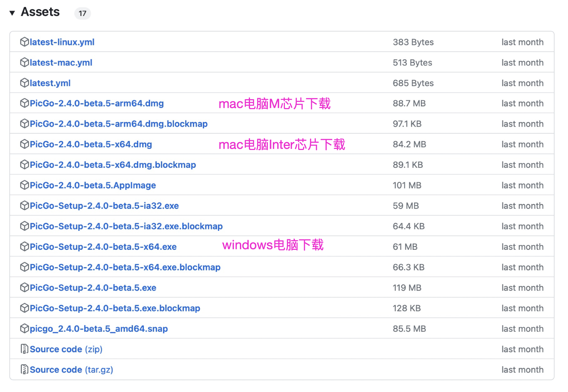Click the 85.5 MB size value

coord(409,329)
